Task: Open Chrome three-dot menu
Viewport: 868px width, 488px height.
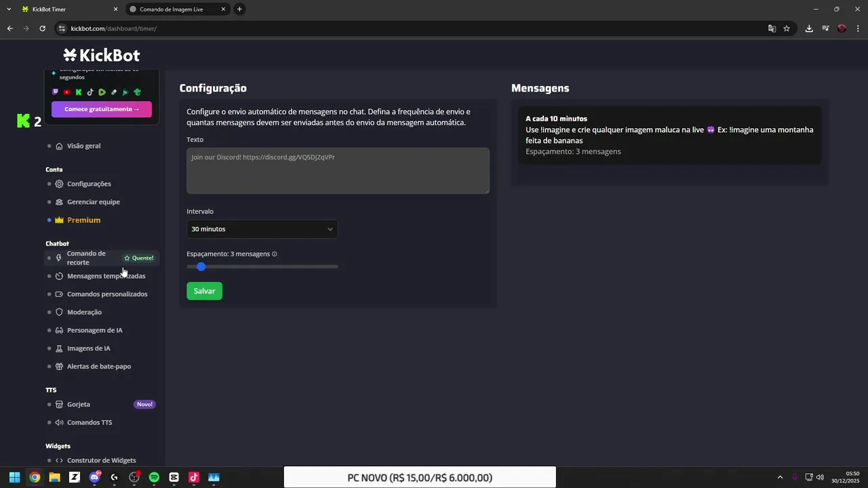Action: 859,28
